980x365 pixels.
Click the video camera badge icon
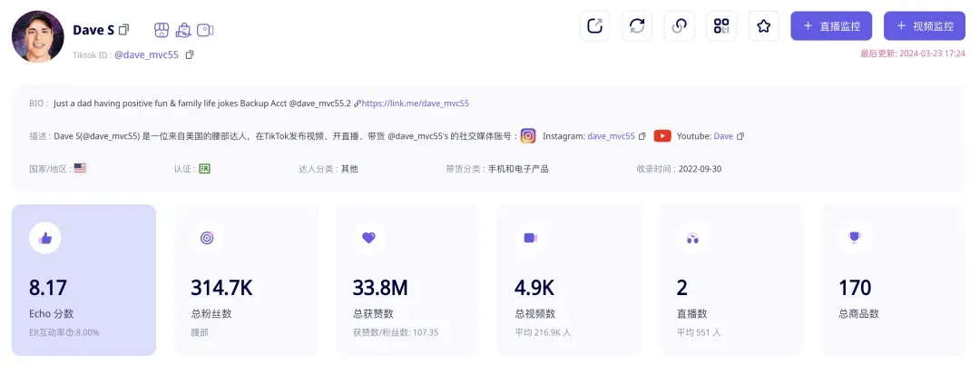tap(205, 30)
